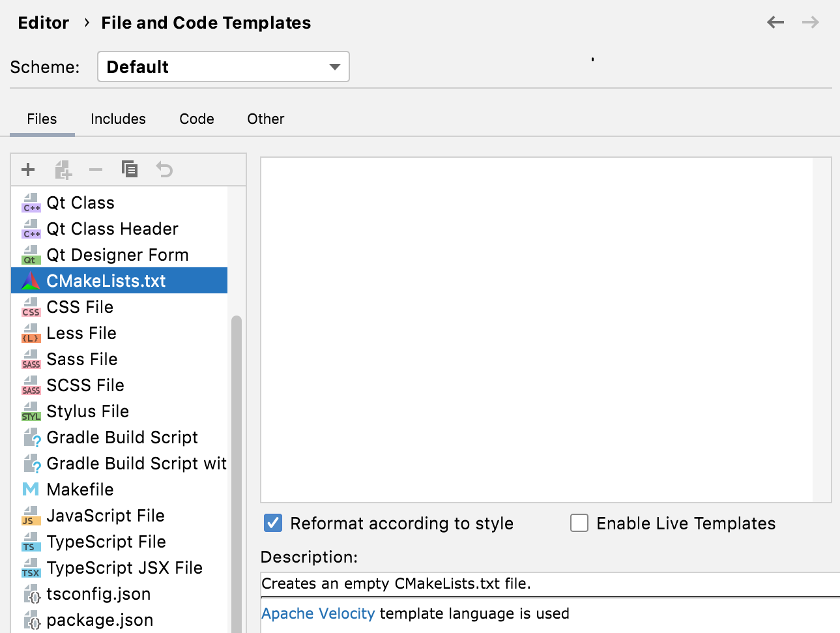Click the Editor breadcrumb label
This screenshot has width=840, height=633.
(x=42, y=22)
